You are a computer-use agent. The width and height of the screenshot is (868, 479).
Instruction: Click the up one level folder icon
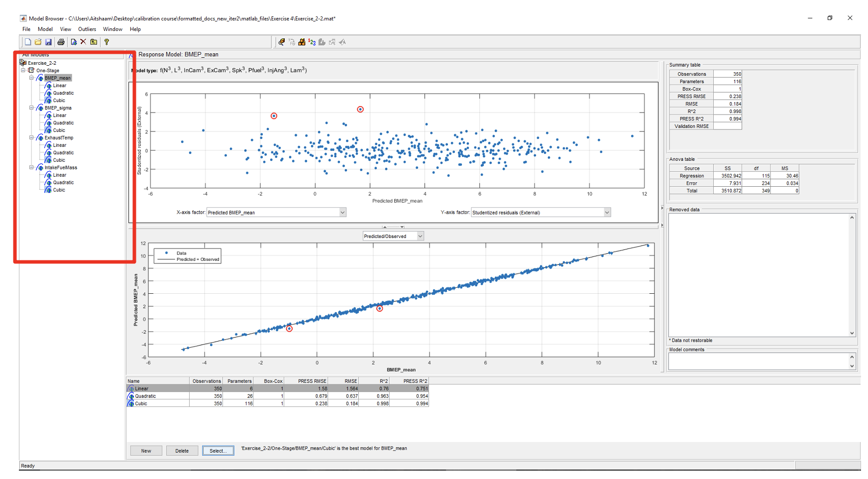pyautogui.click(x=94, y=42)
